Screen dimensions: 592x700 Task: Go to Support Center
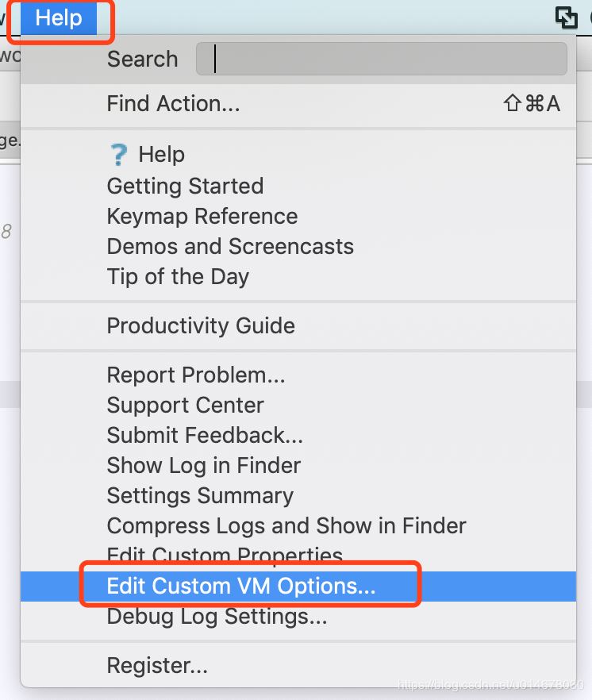click(x=185, y=405)
